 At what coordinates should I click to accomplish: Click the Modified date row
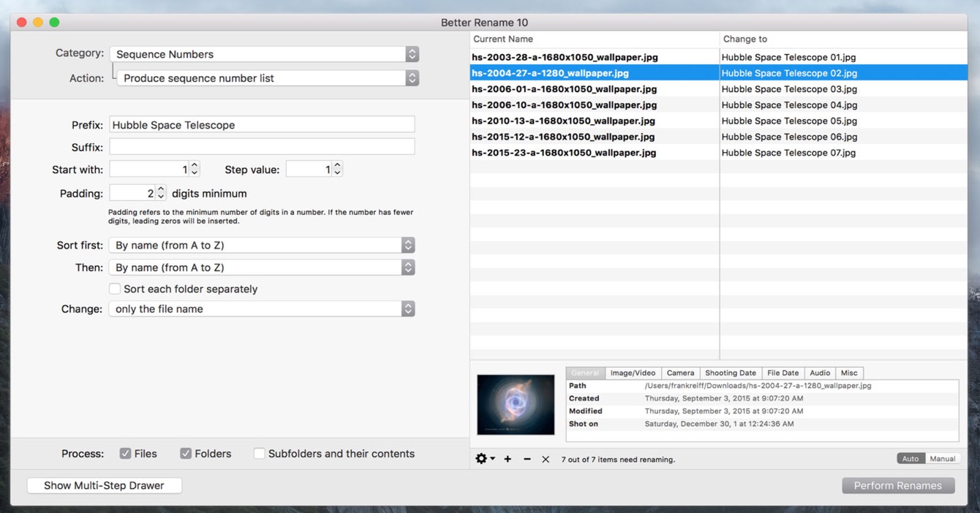point(762,411)
